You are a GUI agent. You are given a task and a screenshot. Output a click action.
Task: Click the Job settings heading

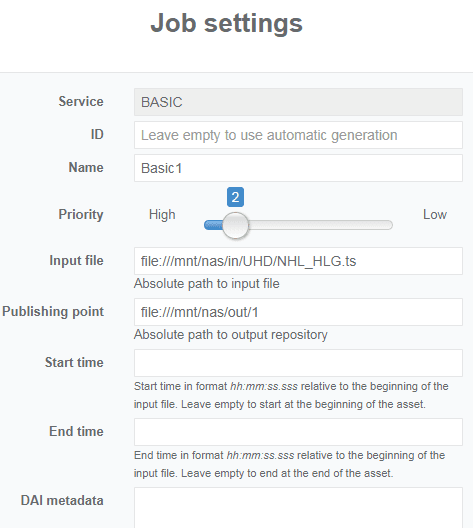[227, 23]
